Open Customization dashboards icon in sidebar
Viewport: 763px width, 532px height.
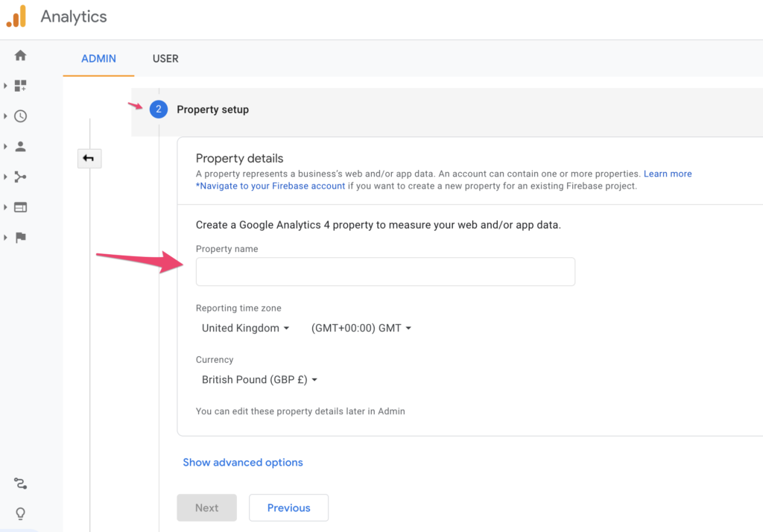20,86
